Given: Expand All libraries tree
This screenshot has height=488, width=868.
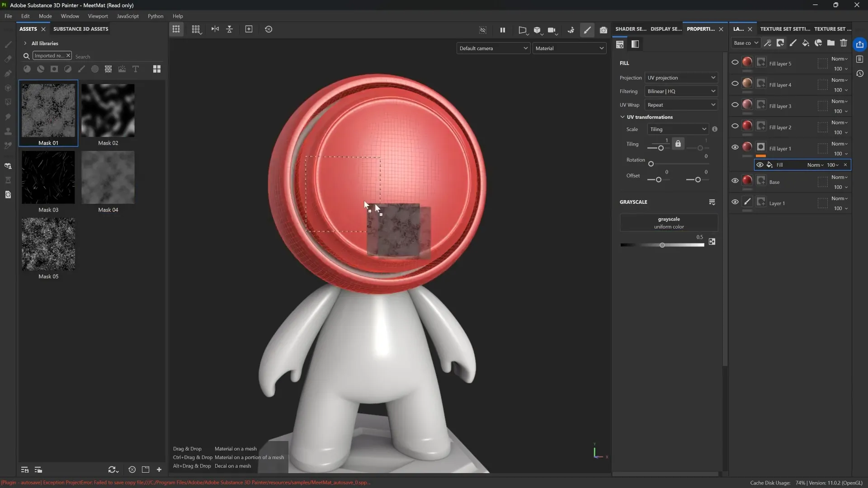Looking at the screenshot, I should pos(25,43).
